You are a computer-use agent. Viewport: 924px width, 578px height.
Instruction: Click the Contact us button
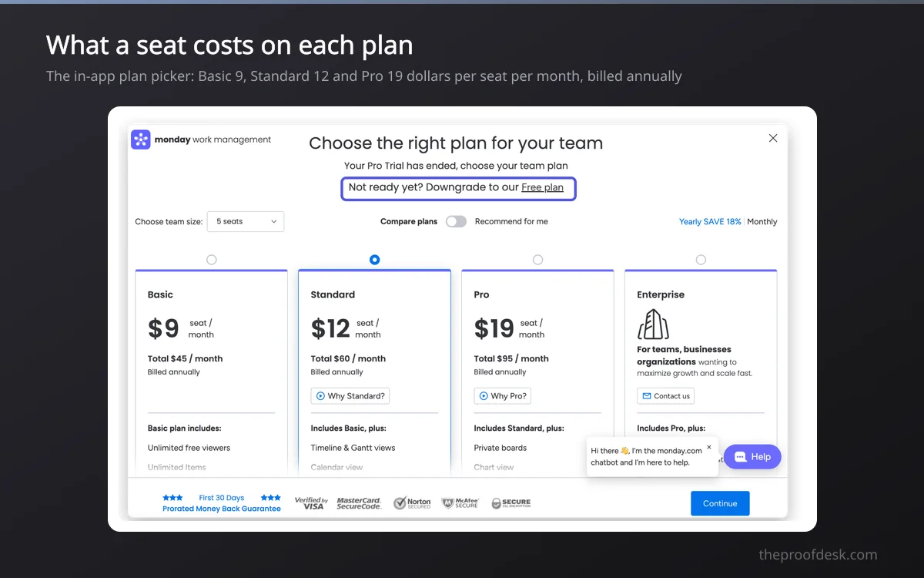point(666,396)
